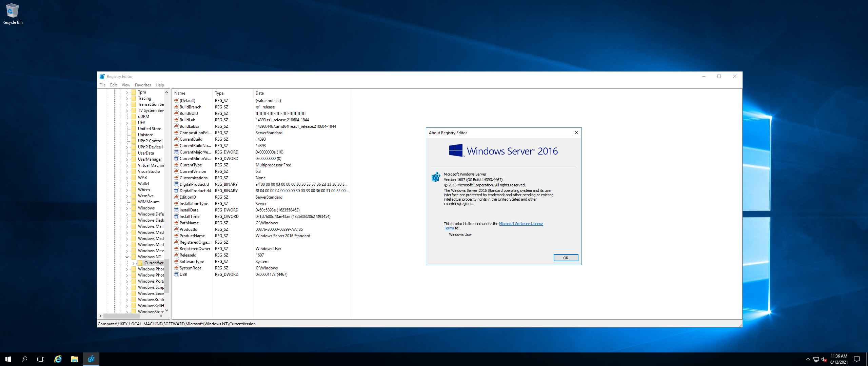This screenshot has width=868, height=366.
Task: Select the PathName value row
Action: tap(261, 223)
